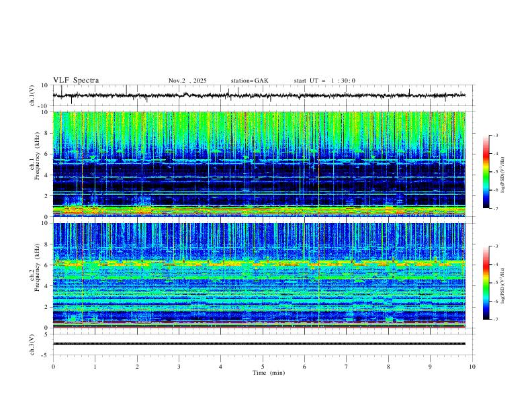Viewport: 532px width, 411px height.
Task: Click the time axis tick label '0'
Action: (53, 367)
